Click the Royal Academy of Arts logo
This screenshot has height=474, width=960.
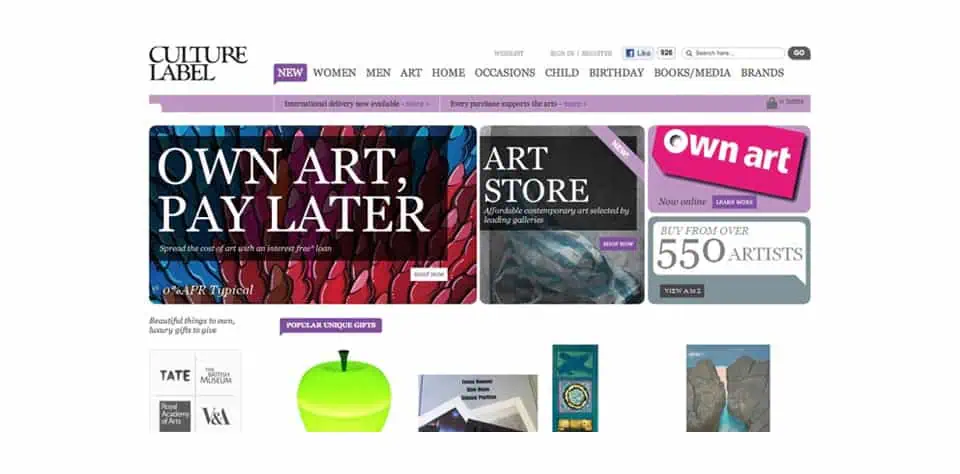[x=174, y=416]
